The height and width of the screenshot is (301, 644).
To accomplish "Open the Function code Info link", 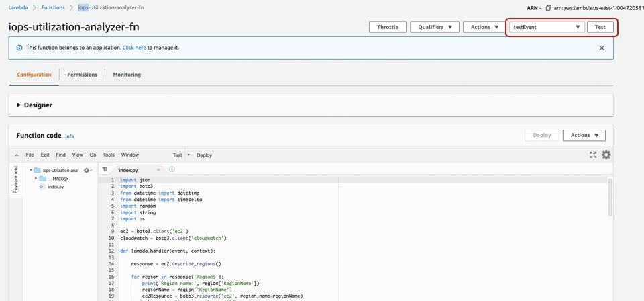I will [x=70, y=136].
